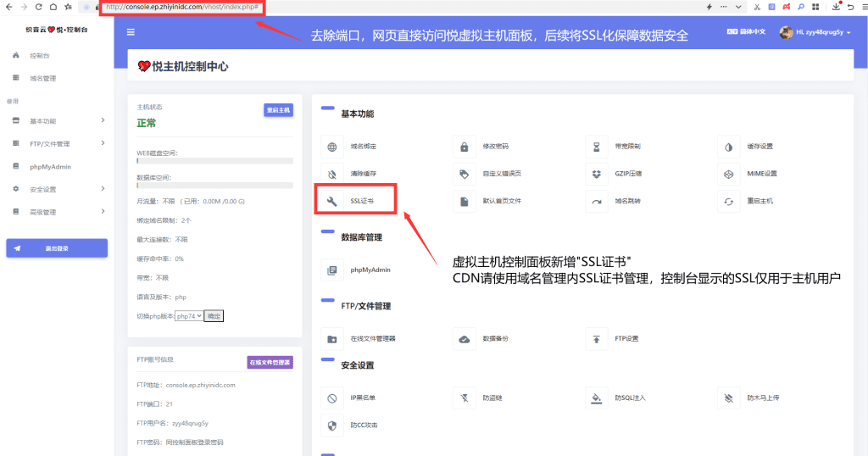The image size is (868, 456).
Task: Open the user account dropdown menu
Action: (x=815, y=32)
